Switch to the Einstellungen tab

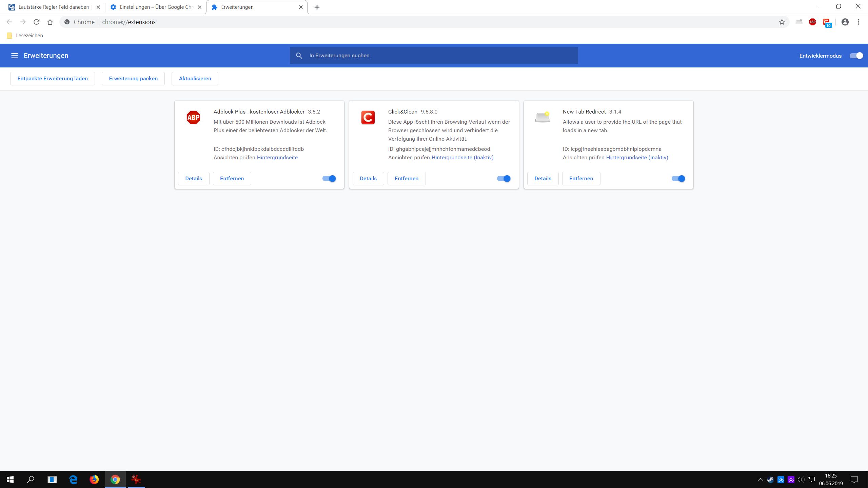[x=156, y=7]
